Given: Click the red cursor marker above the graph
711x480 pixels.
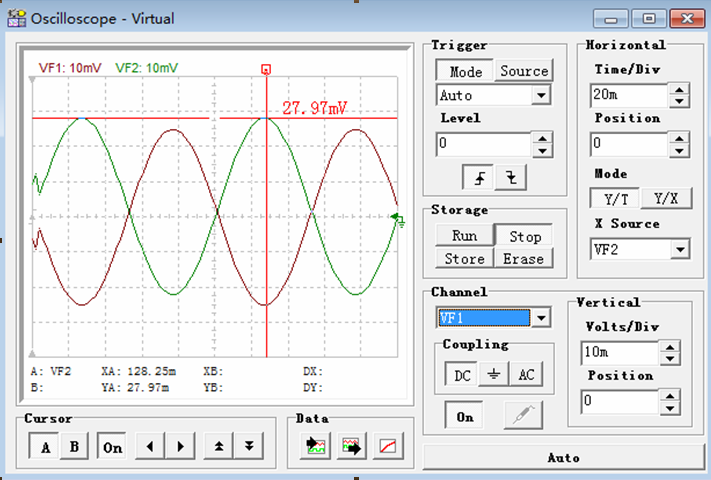Looking at the screenshot, I should click(x=266, y=69).
